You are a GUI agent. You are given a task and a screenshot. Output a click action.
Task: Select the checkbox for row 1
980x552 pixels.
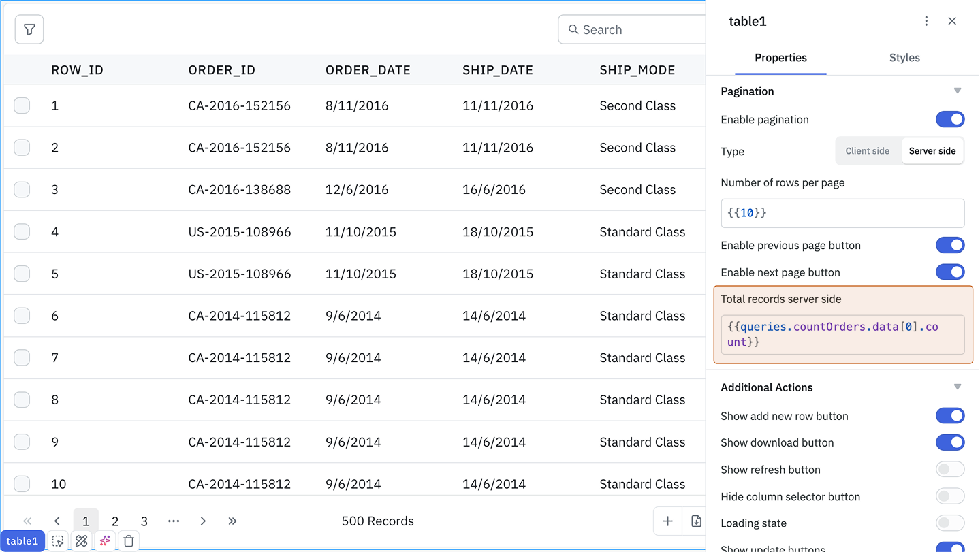click(22, 105)
